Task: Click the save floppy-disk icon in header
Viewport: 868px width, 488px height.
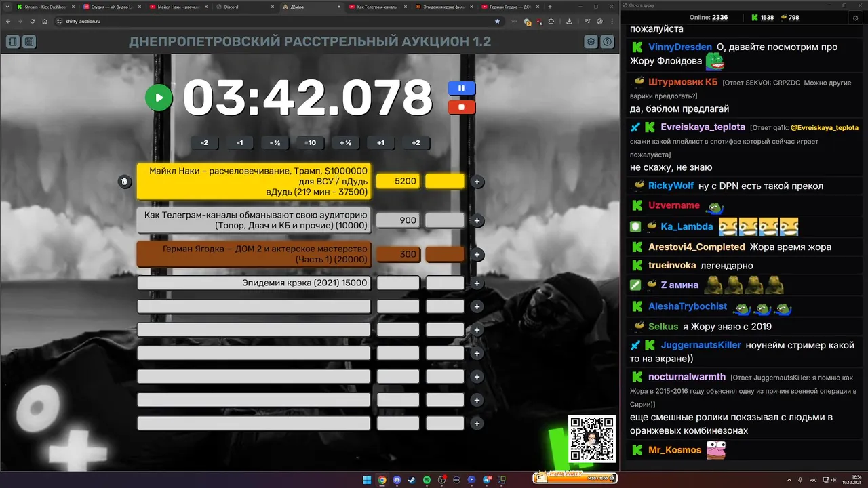Action: (29, 42)
